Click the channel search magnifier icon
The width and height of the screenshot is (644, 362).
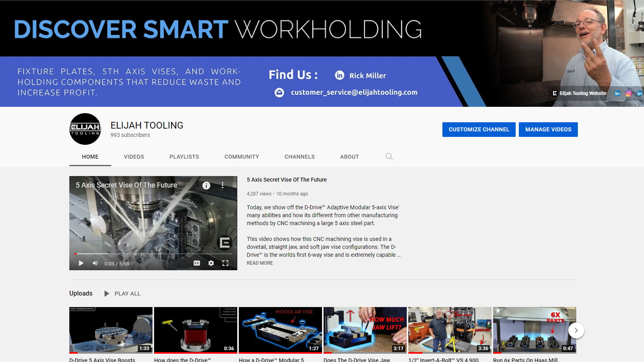pos(389,157)
